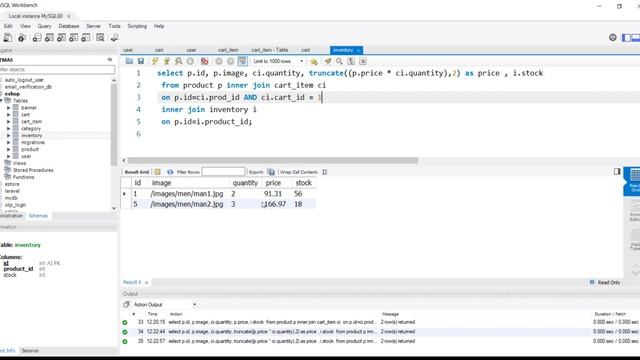This screenshot has width=640, height=360.
Task: Switch to the cart_item - Table tab
Action: [270, 50]
